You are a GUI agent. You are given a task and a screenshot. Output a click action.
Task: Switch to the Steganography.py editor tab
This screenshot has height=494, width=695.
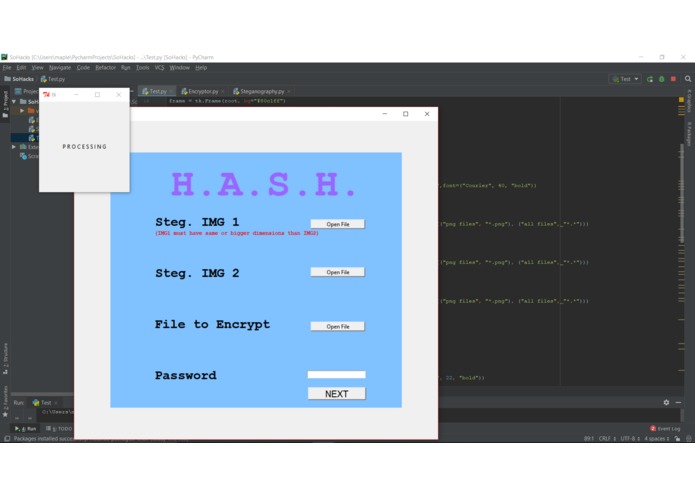point(262,91)
